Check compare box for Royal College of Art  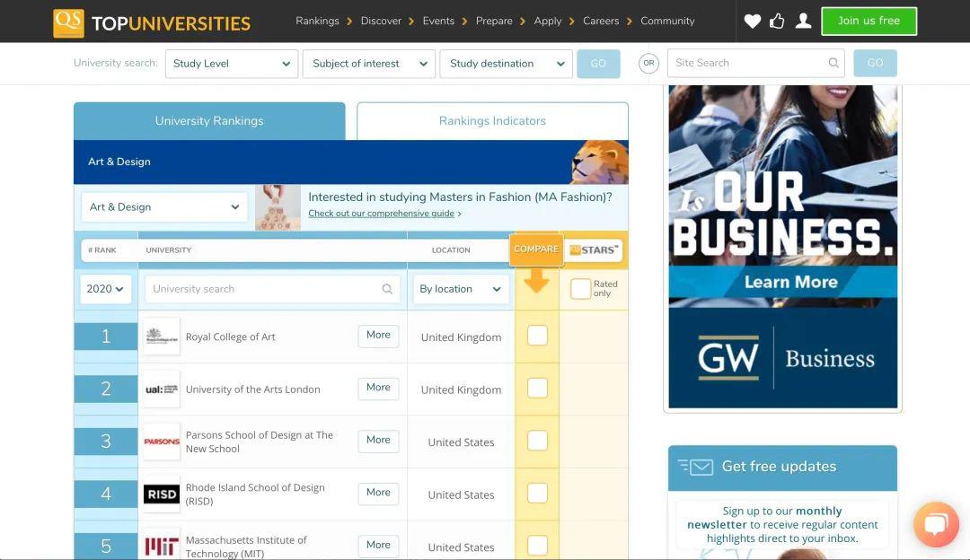(x=537, y=336)
